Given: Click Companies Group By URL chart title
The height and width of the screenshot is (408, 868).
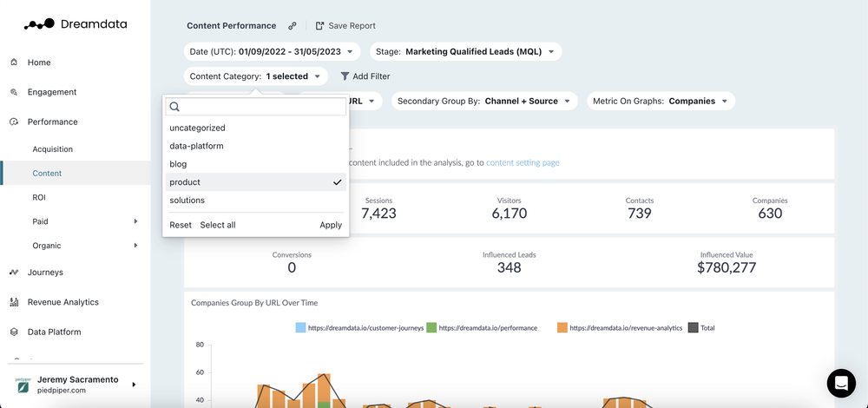Looking at the screenshot, I should (x=254, y=303).
